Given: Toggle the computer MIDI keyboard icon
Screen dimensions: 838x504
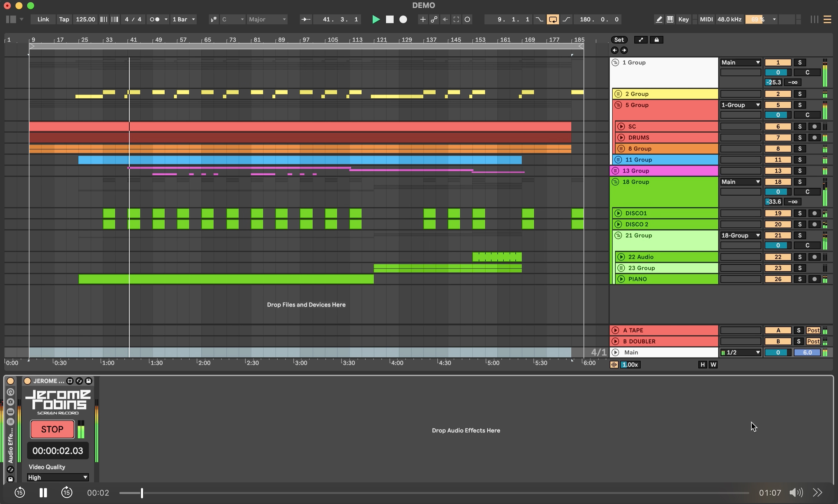Looking at the screenshot, I should (x=670, y=19).
